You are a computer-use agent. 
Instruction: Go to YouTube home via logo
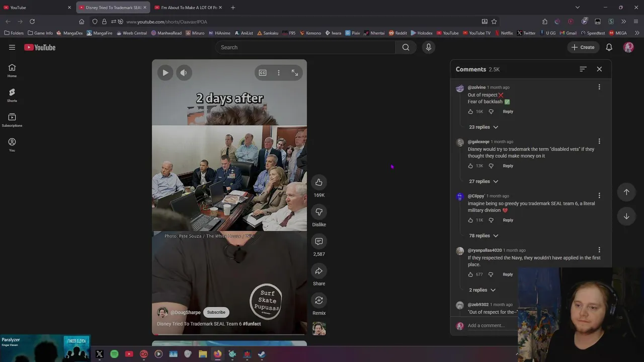(40, 47)
